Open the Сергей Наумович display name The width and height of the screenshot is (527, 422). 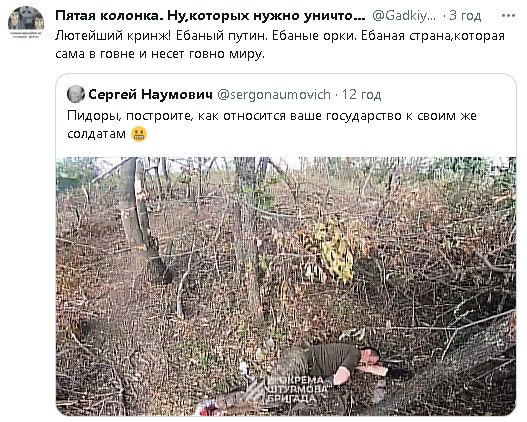(150, 94)
